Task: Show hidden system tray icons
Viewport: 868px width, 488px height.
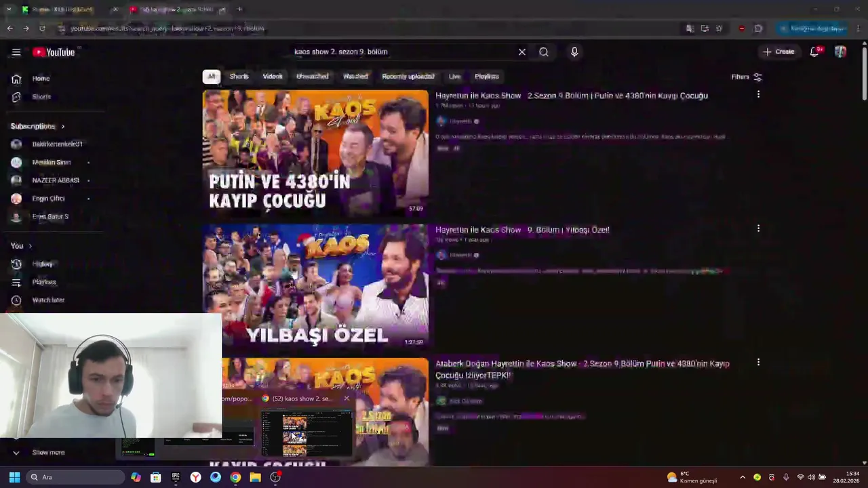Action: point(743,477)
